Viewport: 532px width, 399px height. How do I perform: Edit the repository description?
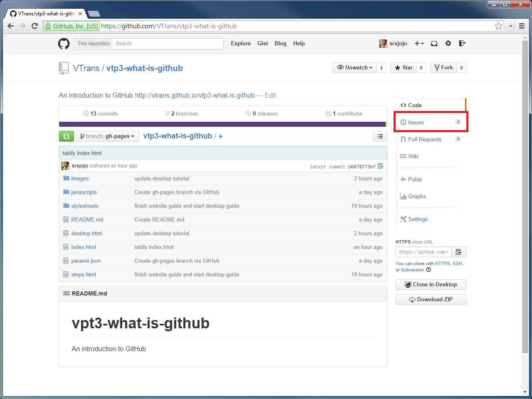point(271,95)
